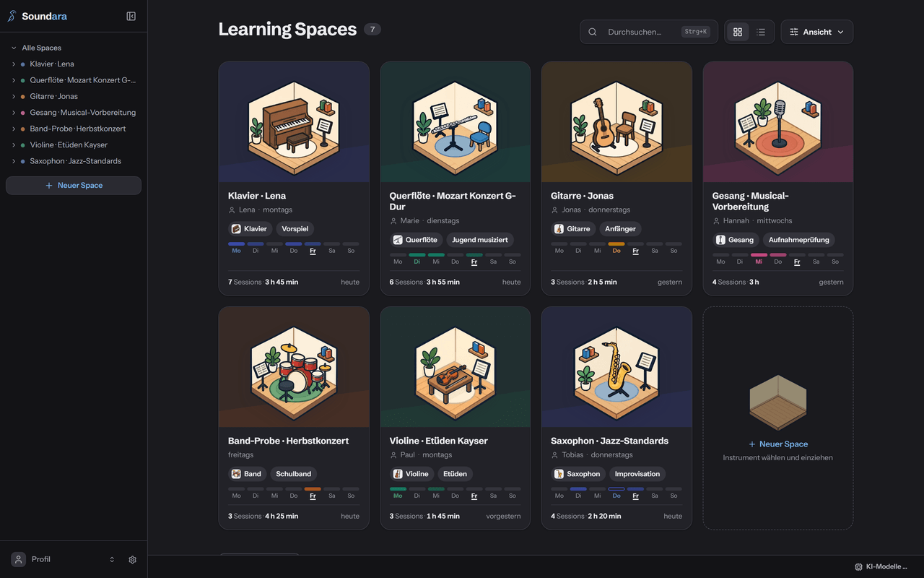Switch to list view icon

click(761, 32)
